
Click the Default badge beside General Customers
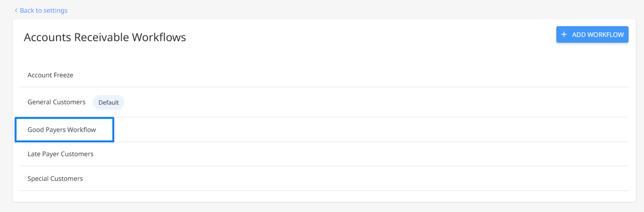[x=109, y=102]
